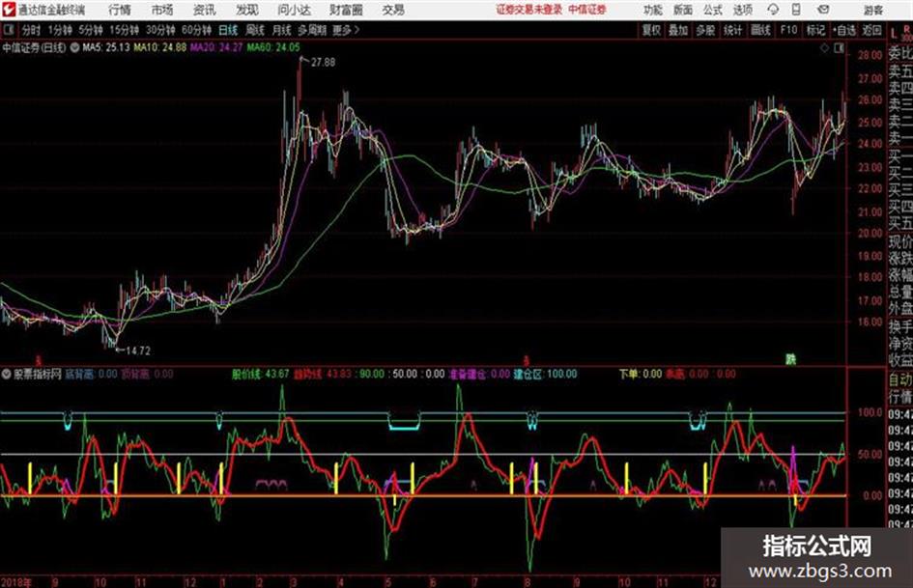913x588 pixels.
Task: Click the 14.72 low price marker
Action: (x=138, y=350)
